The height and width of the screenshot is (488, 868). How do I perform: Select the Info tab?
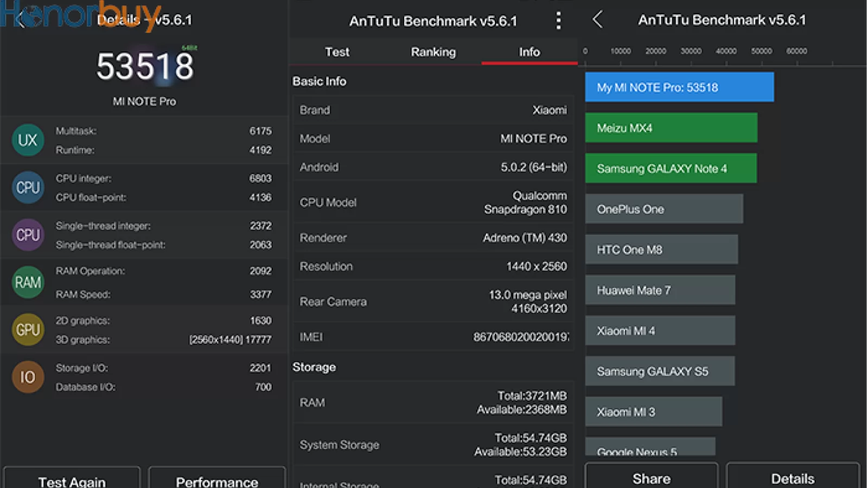[x=529, y=52]
